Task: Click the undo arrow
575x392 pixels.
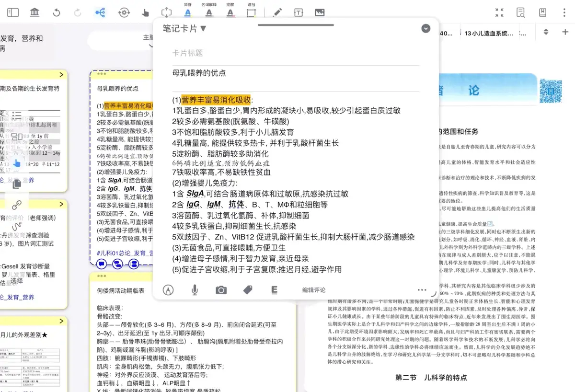Action: 57,13
